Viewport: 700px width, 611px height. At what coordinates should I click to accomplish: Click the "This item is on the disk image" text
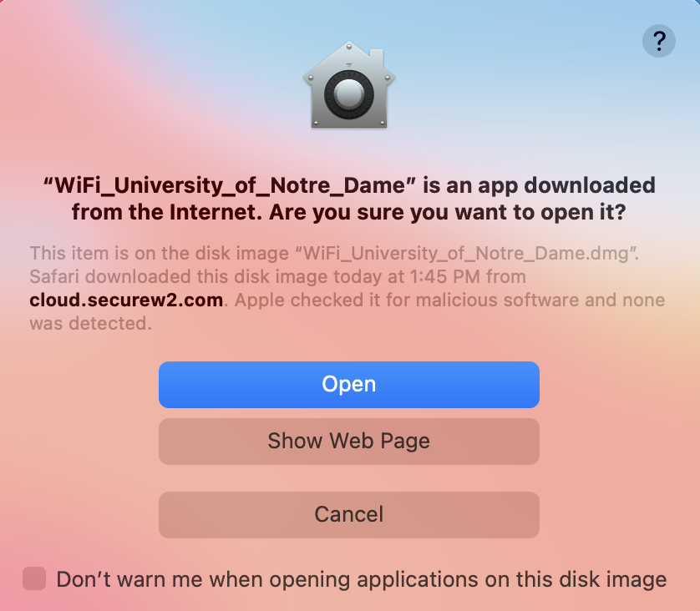click(x=160, y=253)
